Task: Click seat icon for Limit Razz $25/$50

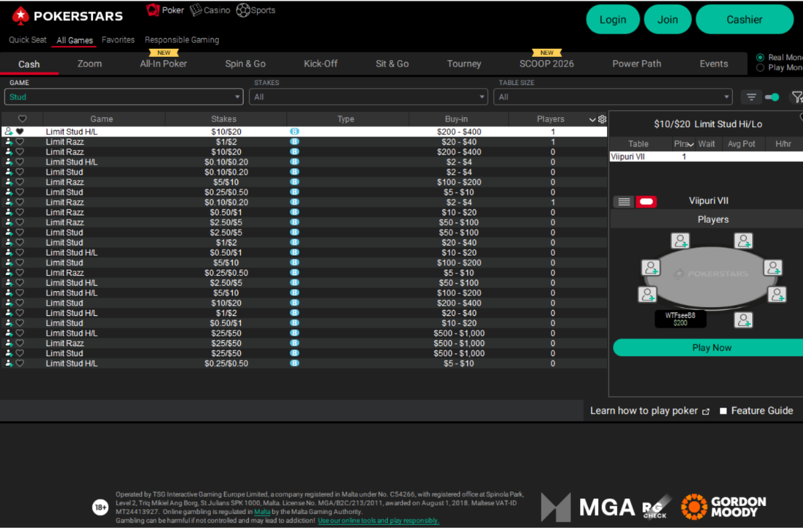Action: 9,343
